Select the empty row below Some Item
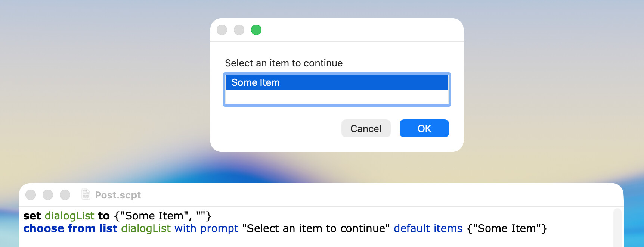Image resolution: width=644 pixels, height=247 pixels. click(x=336, y=97)
